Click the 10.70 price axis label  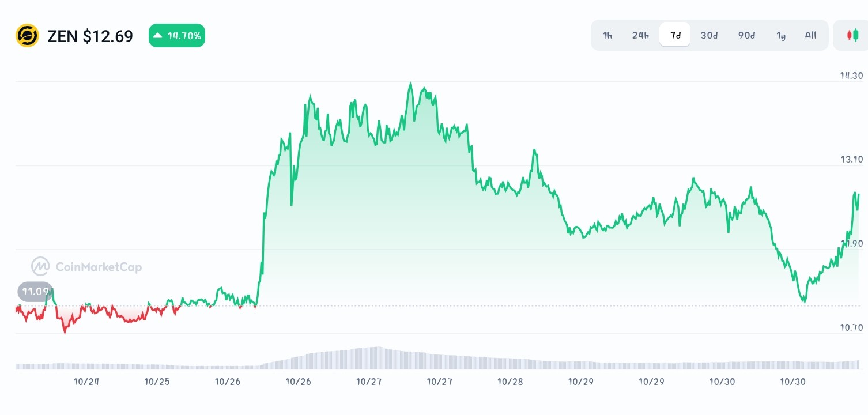pos(850,329)
